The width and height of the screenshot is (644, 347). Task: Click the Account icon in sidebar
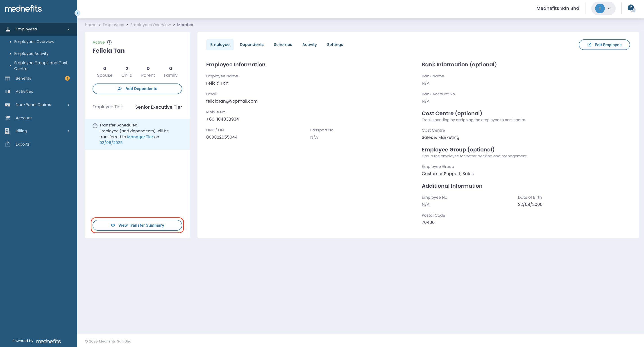pos(8,118)
